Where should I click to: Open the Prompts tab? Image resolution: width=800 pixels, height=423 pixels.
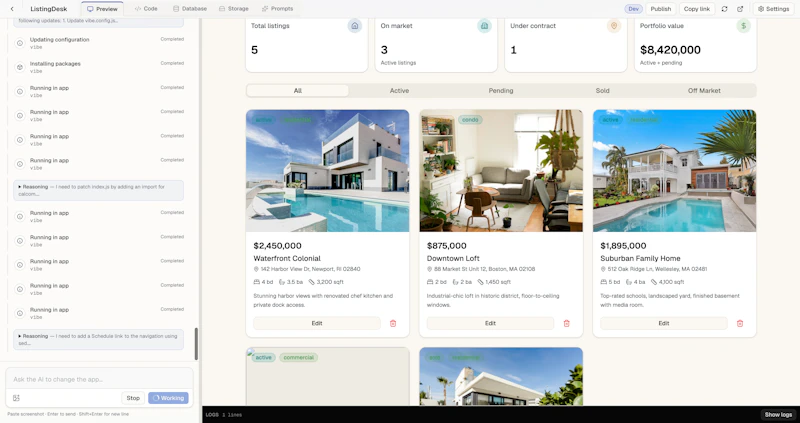click(278, 9)
